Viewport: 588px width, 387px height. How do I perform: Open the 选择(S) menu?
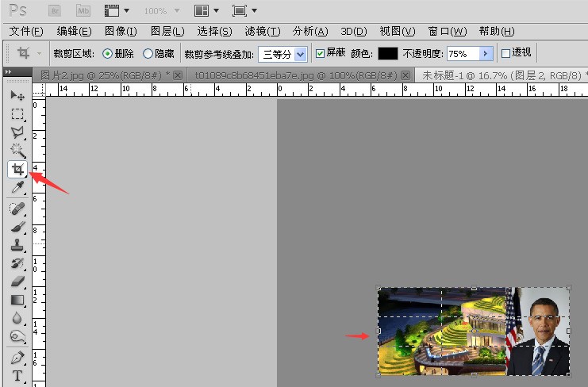(x=214, y=32)
